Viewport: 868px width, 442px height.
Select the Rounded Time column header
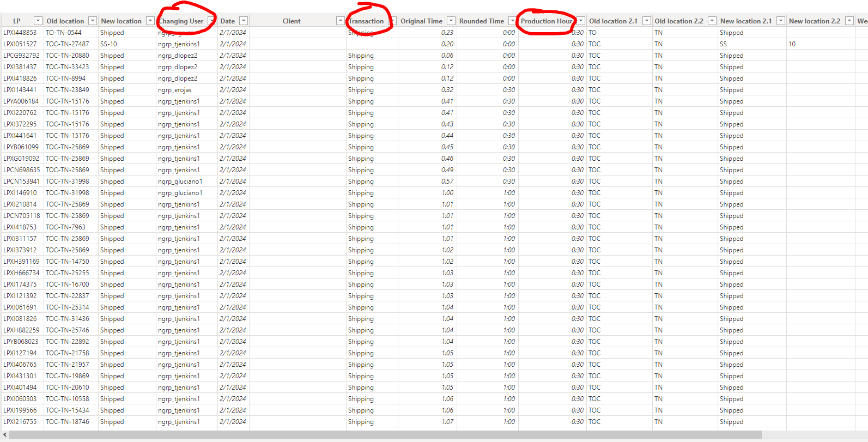coord(482,21)
